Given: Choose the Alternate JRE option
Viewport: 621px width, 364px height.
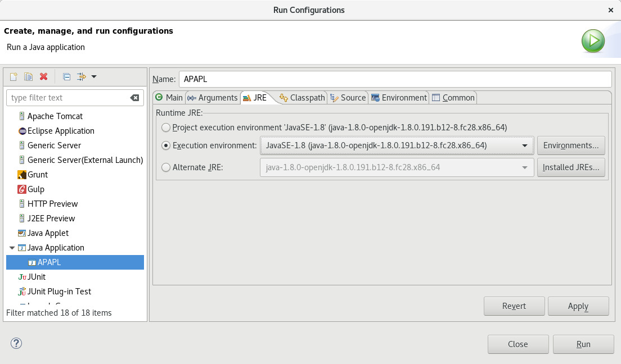Looking at the screenshot, I should coord(166,167).
